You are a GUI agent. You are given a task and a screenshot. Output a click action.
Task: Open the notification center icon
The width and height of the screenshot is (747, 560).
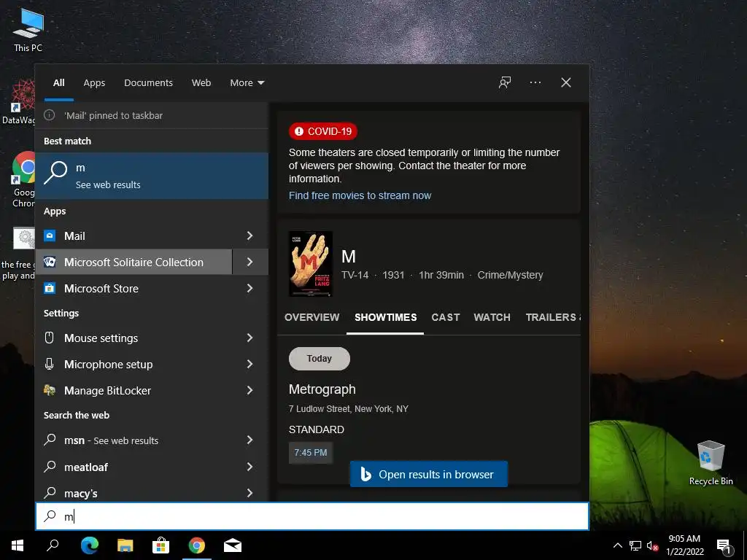[x=724, y=545]
